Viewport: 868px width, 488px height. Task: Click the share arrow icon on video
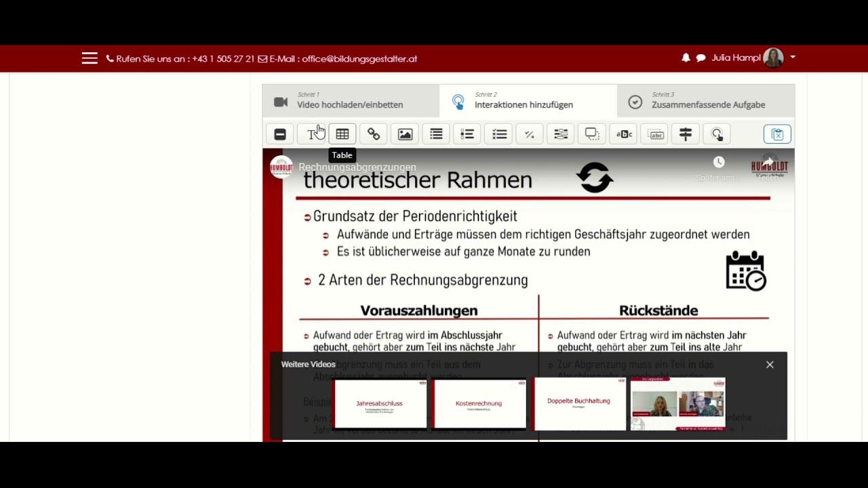pyautogui.click(x=769, y=162)
